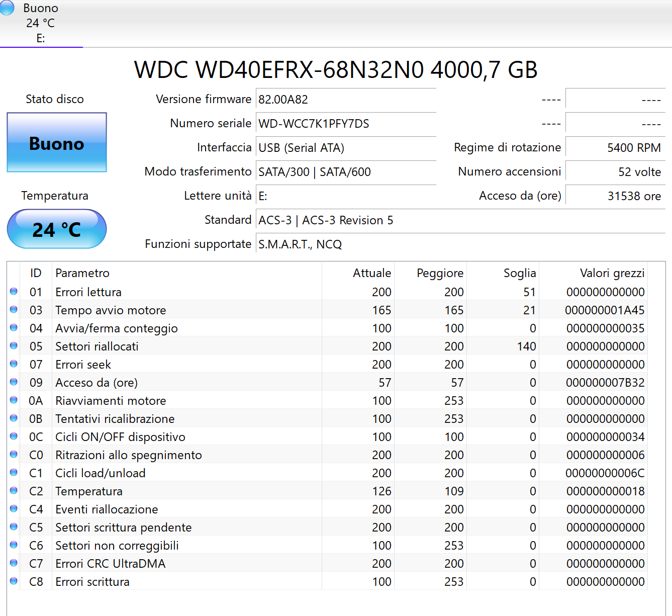Click the disk model title WDC WD40EFRX

(x=336, y=70)
